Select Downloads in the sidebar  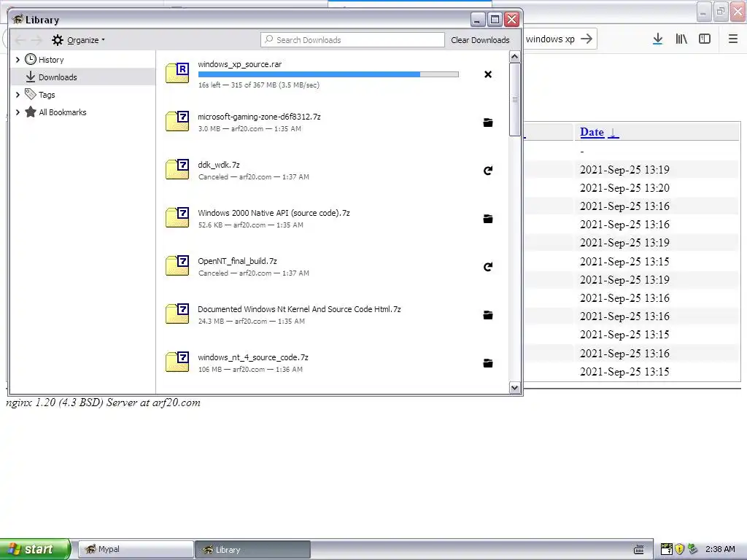tap(83, 77)
